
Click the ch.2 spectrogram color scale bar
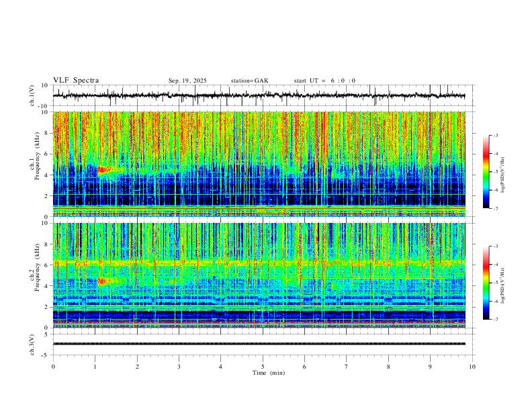[486, 283]
